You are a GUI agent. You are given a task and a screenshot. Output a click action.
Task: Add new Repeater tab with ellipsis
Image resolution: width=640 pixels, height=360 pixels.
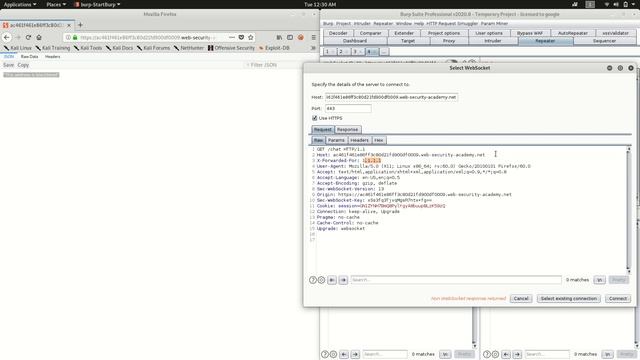(x=384, y=52)
